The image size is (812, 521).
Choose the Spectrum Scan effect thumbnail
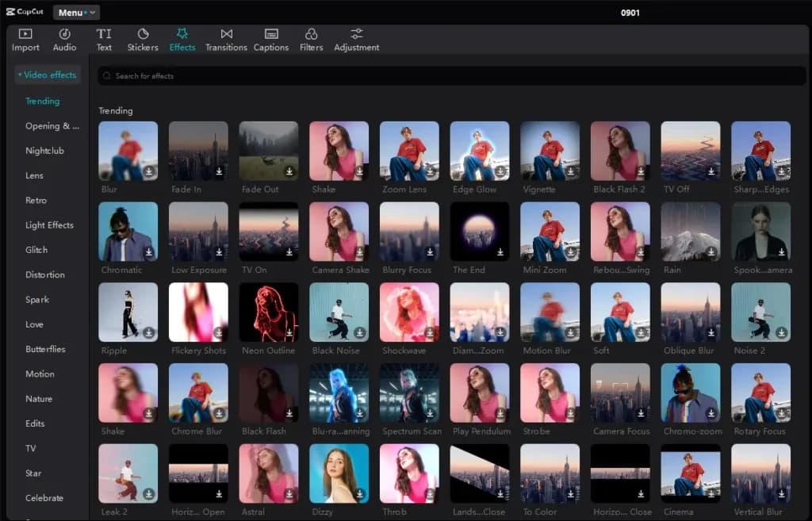point(409,393)
